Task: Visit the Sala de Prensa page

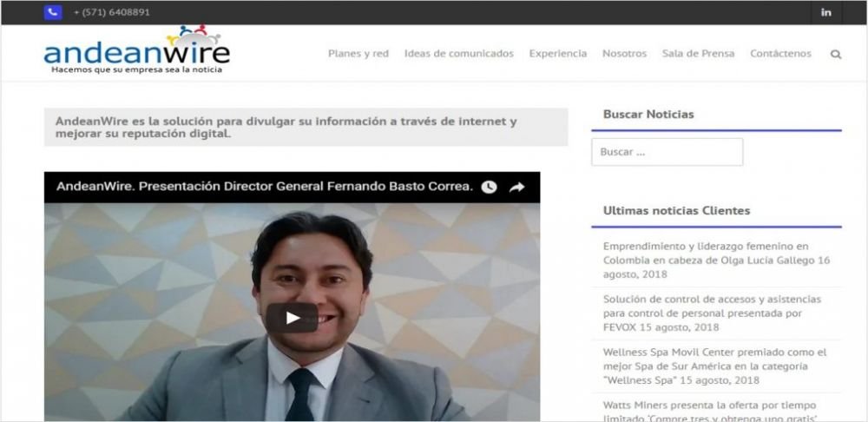Action: (698, 54)
